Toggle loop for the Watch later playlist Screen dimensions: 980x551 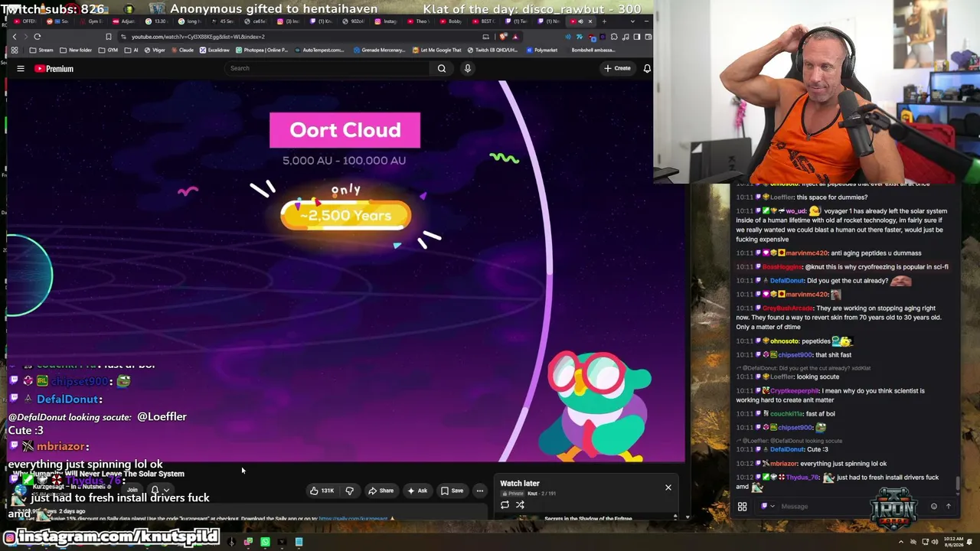click(505, 505)
